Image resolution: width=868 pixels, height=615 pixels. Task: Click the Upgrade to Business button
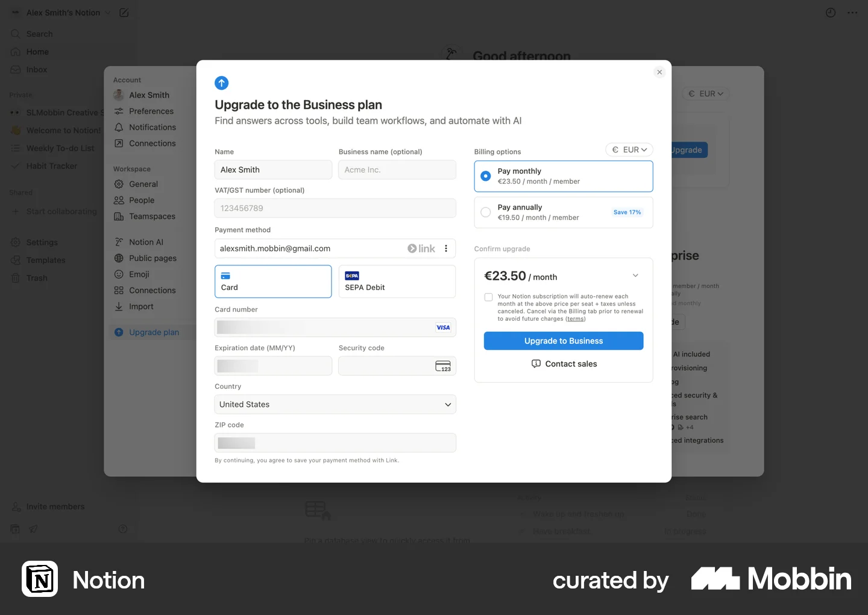point(564,341)
